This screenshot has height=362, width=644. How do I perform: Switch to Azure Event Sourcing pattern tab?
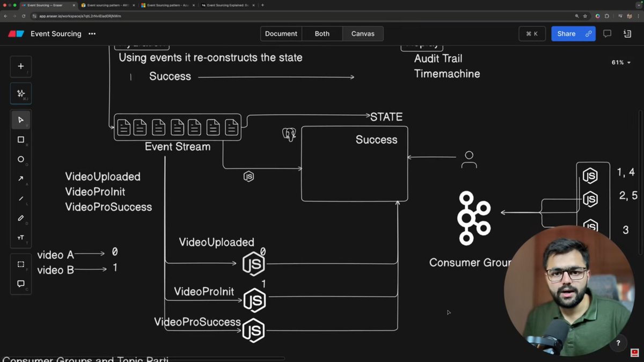pyautogui.click(x=168, y=5)
